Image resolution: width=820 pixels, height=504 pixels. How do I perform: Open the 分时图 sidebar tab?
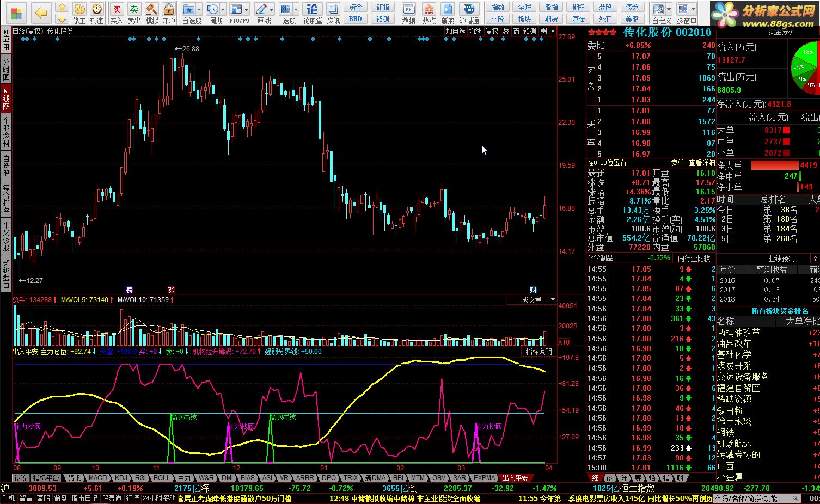tap(6, 70)
